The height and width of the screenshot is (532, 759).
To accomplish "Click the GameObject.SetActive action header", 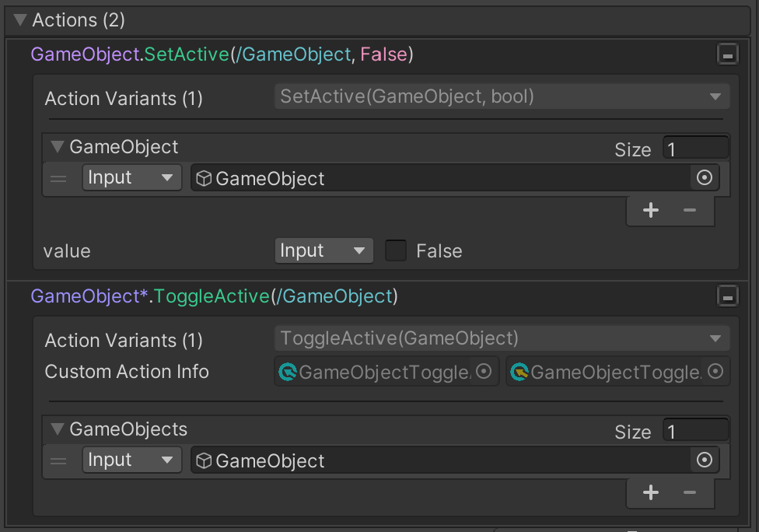I will (222, 54).
